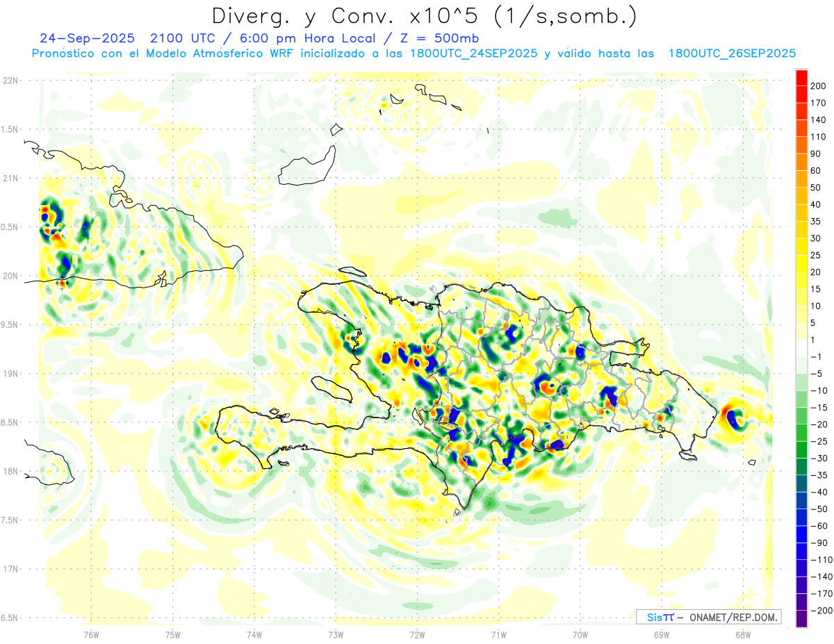
Task: Click the '18N' latitude label
Action: (x=10, y=471)
